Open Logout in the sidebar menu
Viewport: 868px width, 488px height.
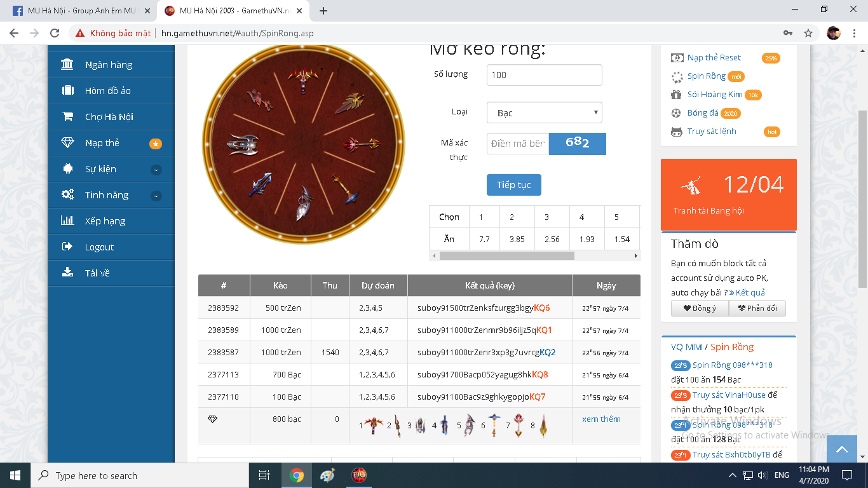pyautogui.click(x=99, y=247)
